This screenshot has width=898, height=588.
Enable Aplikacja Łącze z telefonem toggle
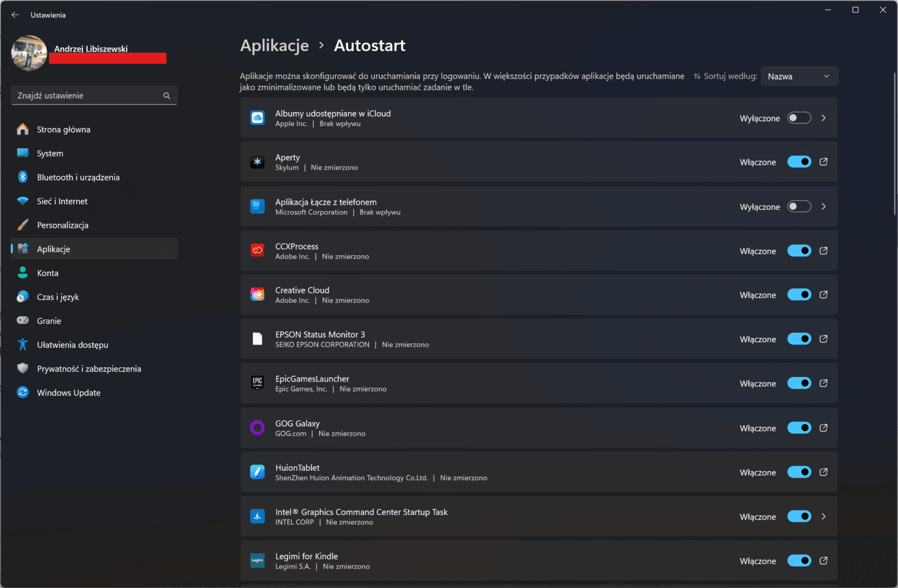tap(799, 206)
